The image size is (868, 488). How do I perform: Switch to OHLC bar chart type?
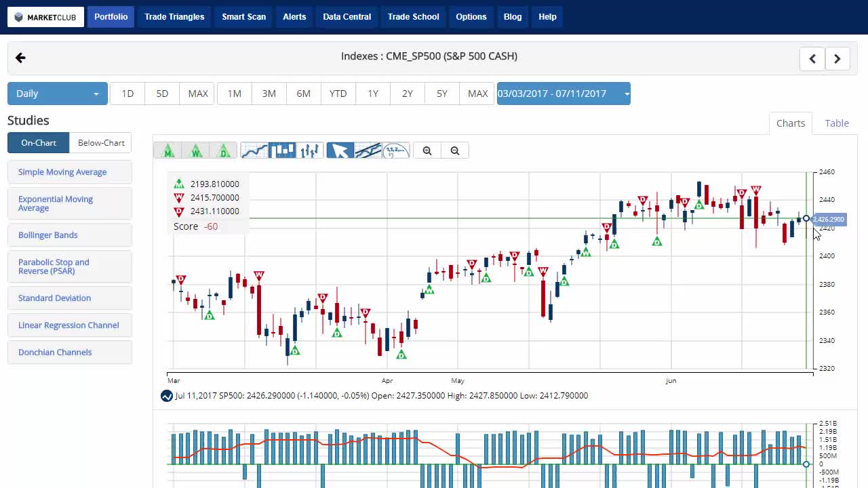click(x=310, y=150)
